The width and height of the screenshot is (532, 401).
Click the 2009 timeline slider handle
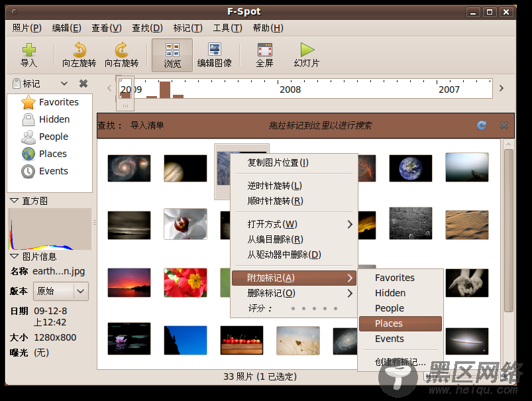tap(125, 93)
